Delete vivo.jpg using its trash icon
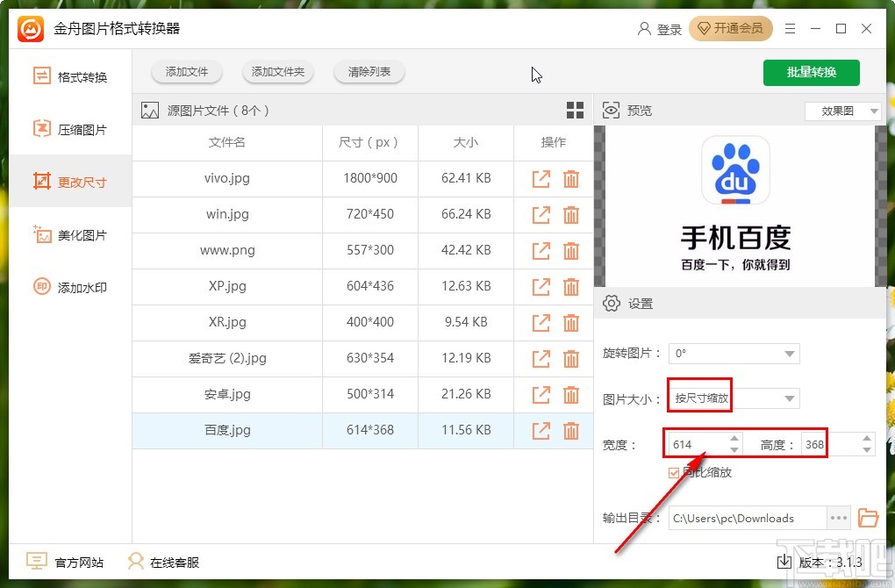The image size is (895, 588). [x=571, y=178]
